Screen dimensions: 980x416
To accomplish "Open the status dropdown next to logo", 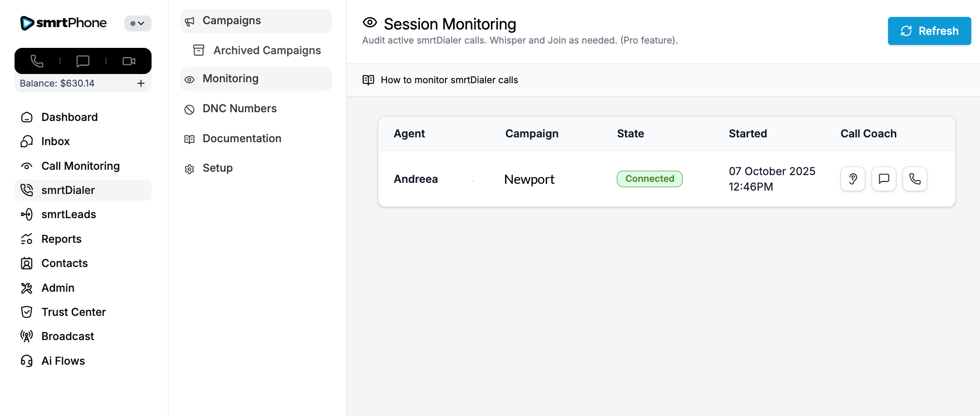I will tap(138, 23).
